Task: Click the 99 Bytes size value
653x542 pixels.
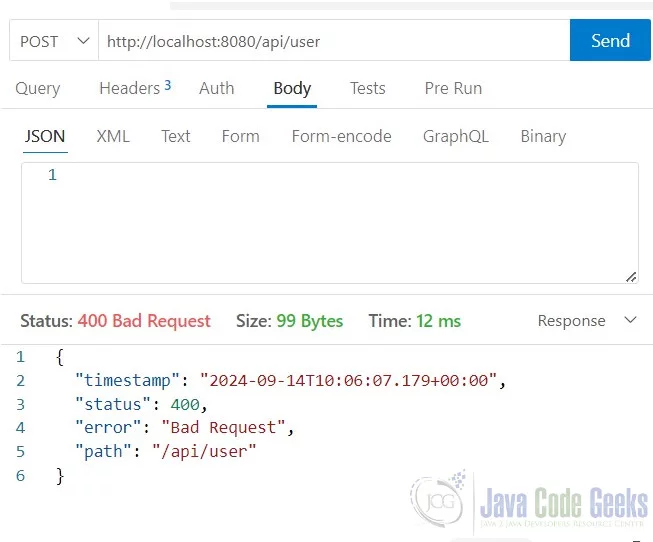Action: pos(310,321)
